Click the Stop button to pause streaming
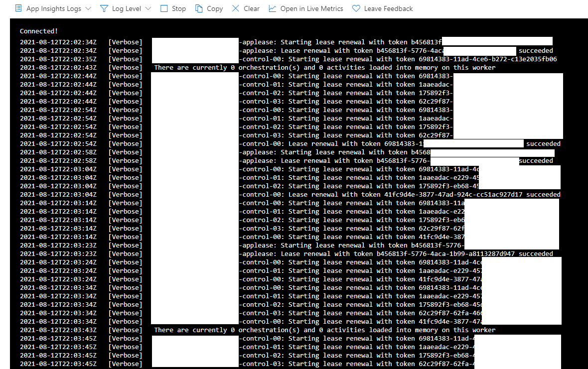This screenshot has height=369, width=588. [x=173, y=8]
